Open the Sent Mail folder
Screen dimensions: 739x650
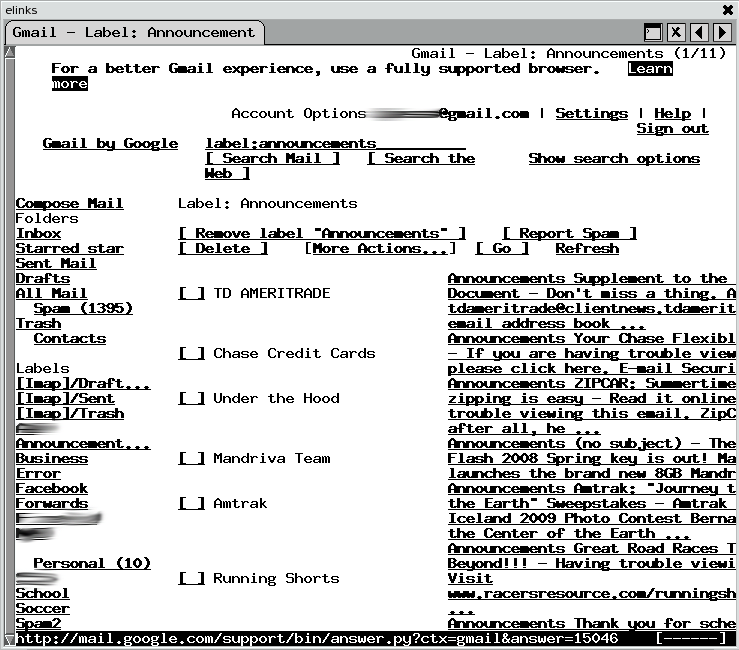[x=56, y=263]
